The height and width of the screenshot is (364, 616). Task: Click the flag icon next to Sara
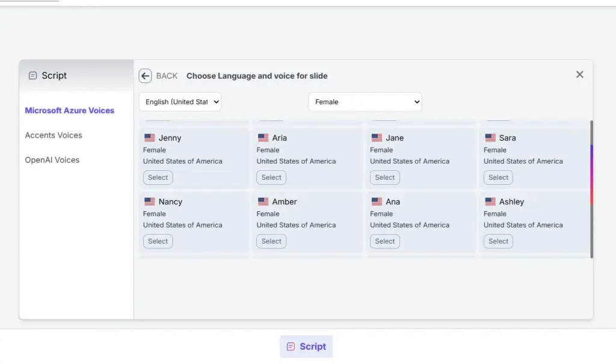tap(490, 137)
